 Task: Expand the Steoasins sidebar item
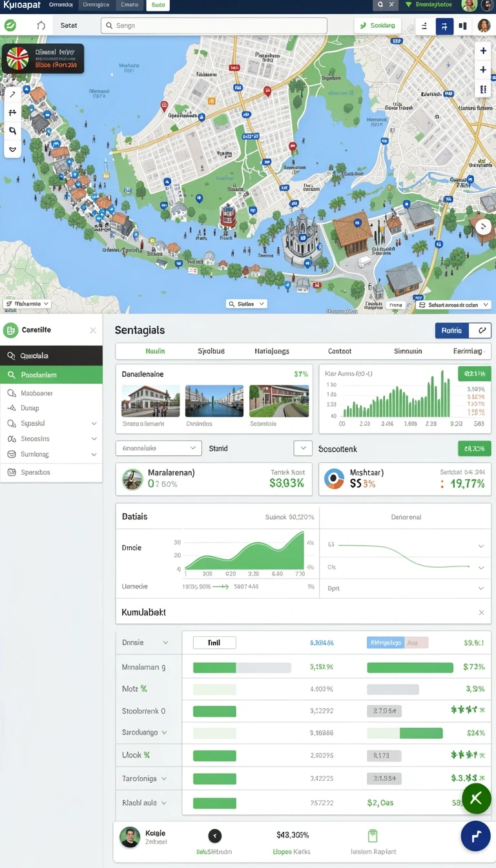click(x=94, y=439)
